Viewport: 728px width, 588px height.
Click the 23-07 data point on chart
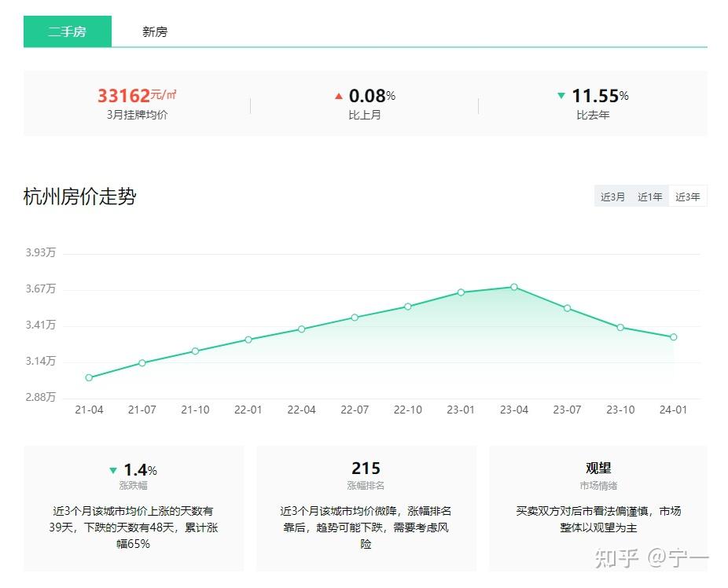(x=567, y=308)
